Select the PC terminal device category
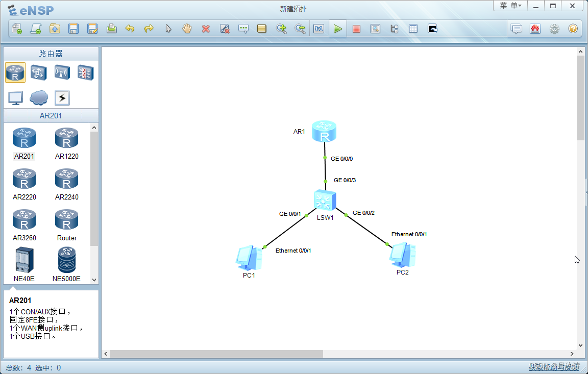588x374 pixels. (x=15, y=98)
